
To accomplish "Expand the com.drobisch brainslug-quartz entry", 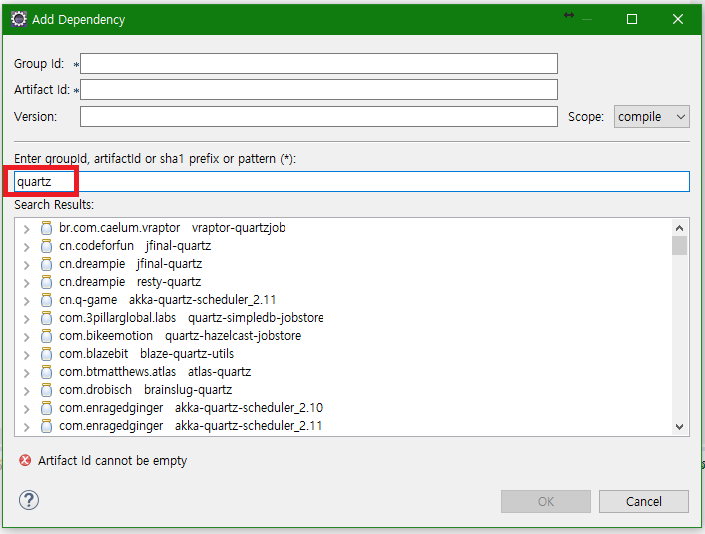I will click(x=27, y=391).
